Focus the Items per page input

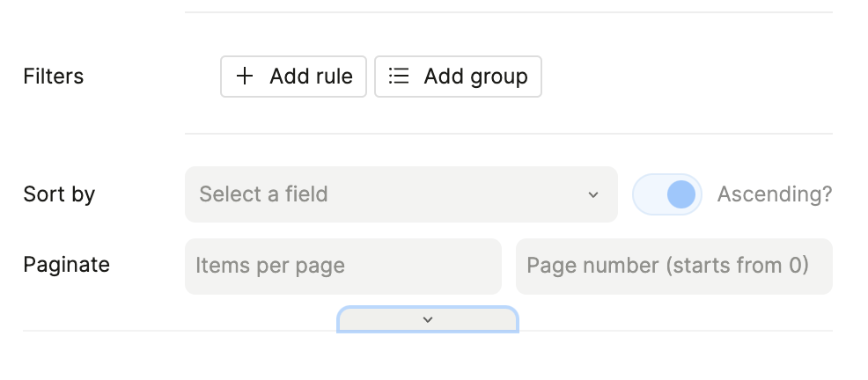[x=342, y=266]
